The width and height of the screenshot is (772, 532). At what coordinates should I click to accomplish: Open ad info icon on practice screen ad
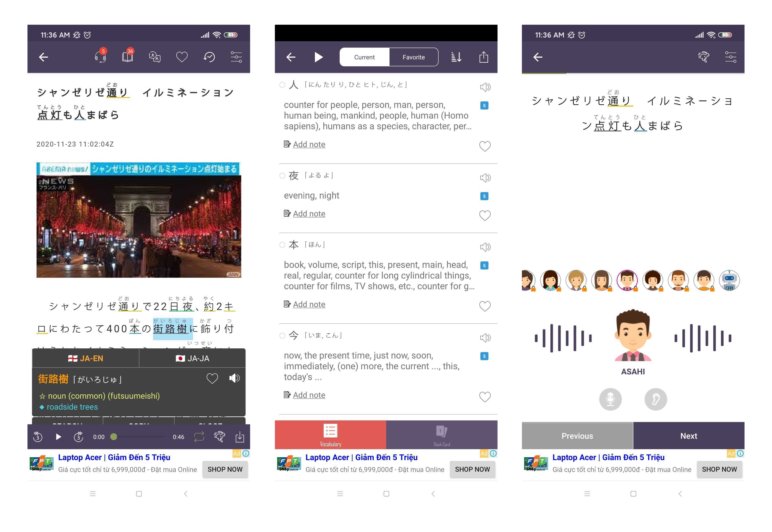pyautogui.click(x=740, y=453)
